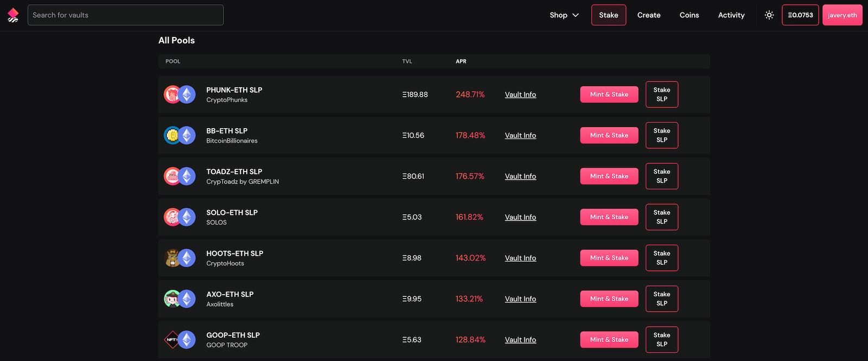View the Activity page

pyautogui.click(x=731, y=15)
